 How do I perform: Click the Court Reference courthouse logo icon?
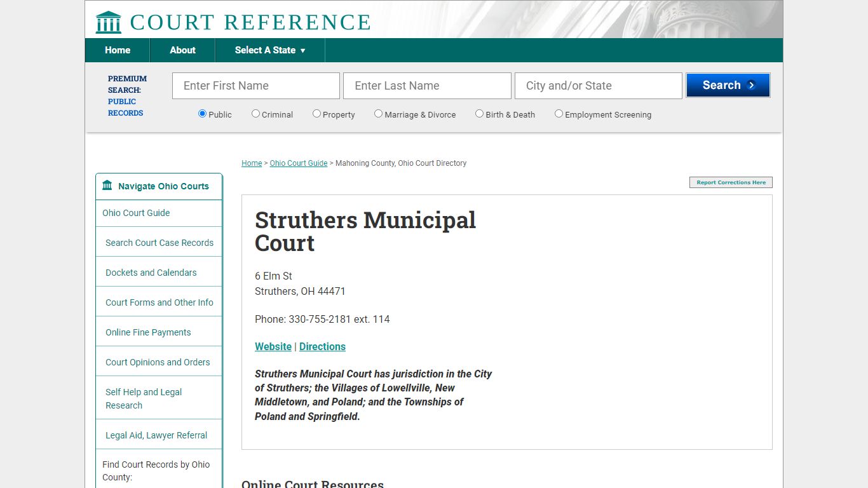(108, 22)
